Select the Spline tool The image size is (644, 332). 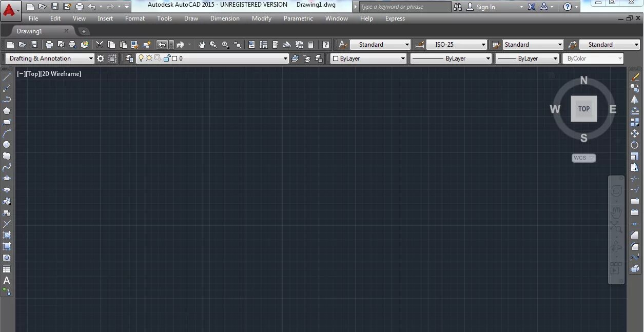[x=7, y=167]
